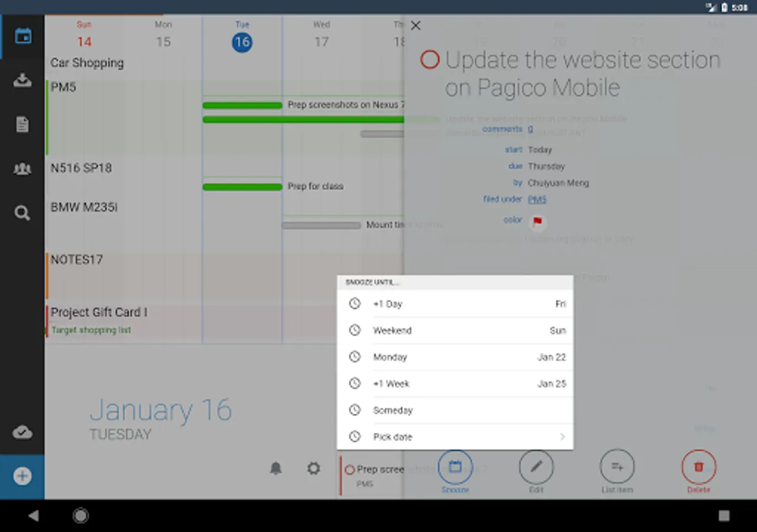Viewport: 757px width, 532px height.
Task: Tap the cloud sync status icon
Action: [22, 432]
